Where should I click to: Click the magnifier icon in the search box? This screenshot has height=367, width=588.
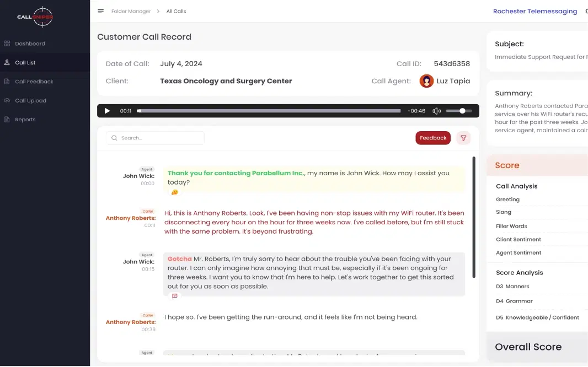[114, 138]
